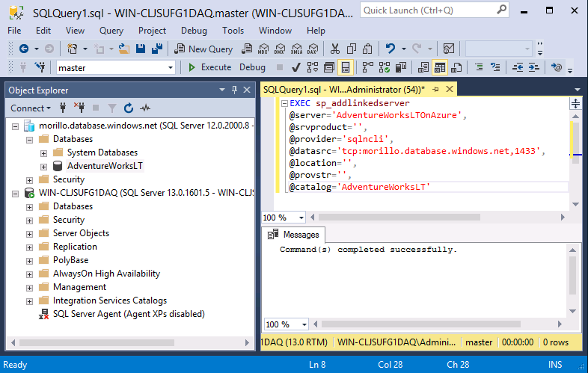Click the Execute button
This screenshot has width=588, height=373.
(210, 67)
